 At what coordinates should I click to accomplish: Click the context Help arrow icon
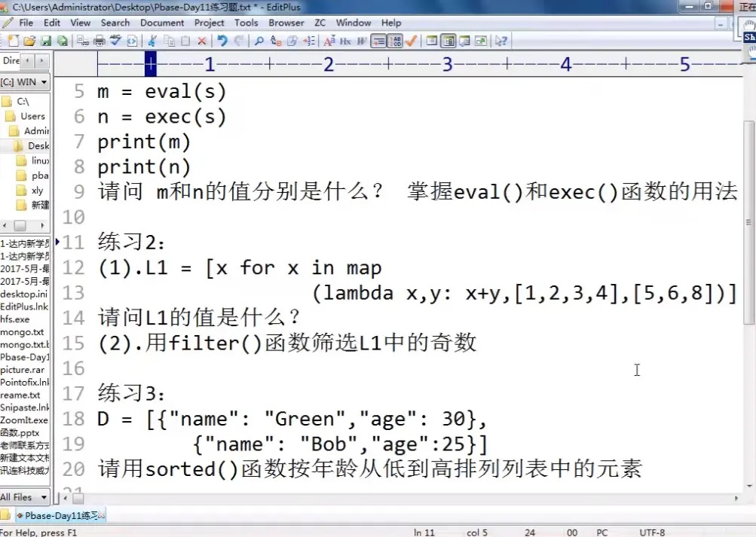[501, 41]
